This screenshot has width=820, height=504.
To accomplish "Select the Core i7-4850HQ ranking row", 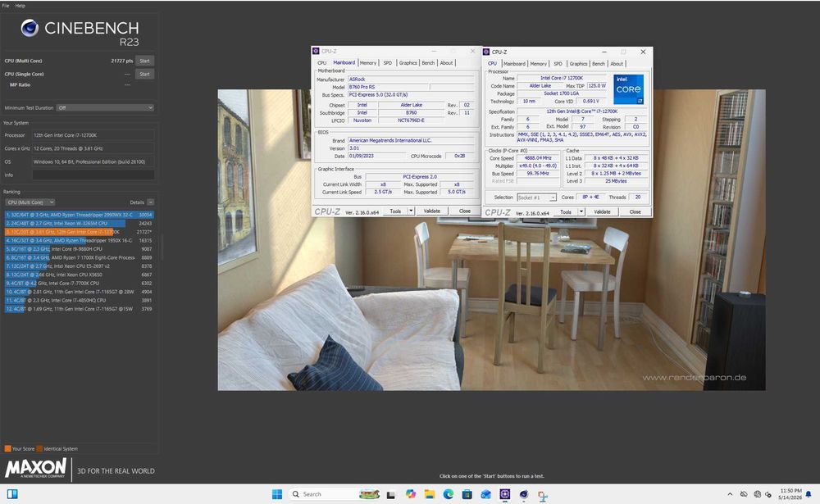I will tap(79, 300).
